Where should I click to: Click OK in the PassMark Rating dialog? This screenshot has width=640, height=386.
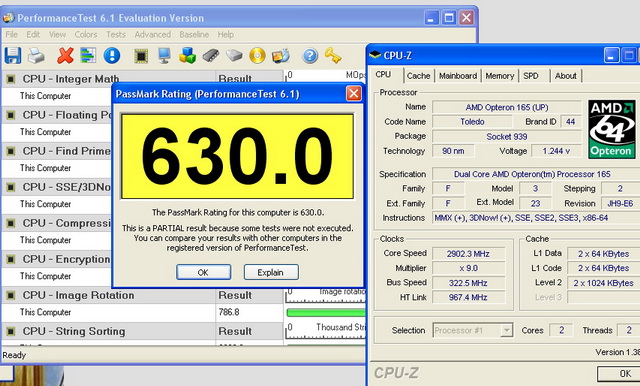point(203,272)
